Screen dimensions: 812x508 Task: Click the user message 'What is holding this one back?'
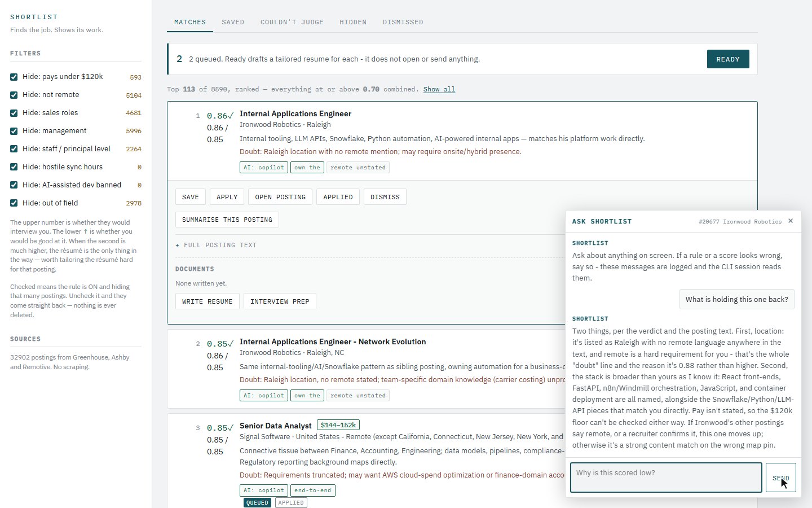click(x=737, y=299)
